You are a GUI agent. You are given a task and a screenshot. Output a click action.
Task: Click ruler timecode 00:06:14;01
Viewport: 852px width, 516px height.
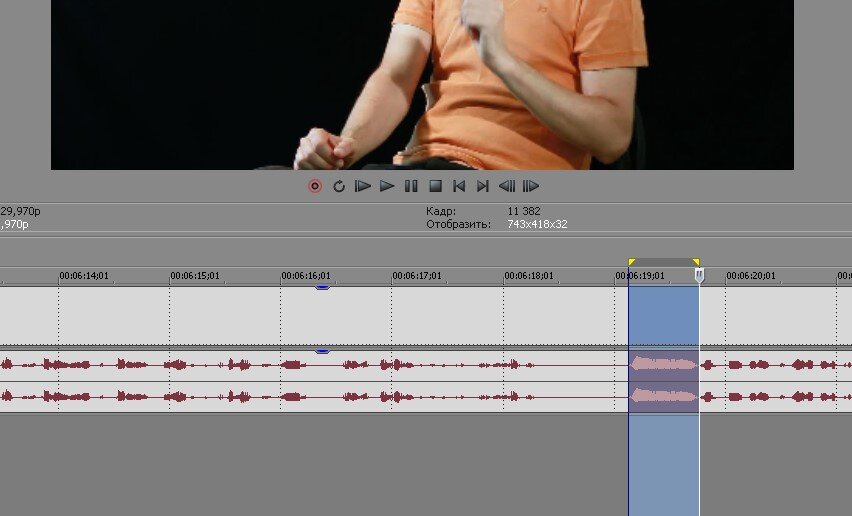[x=84, y=276]
